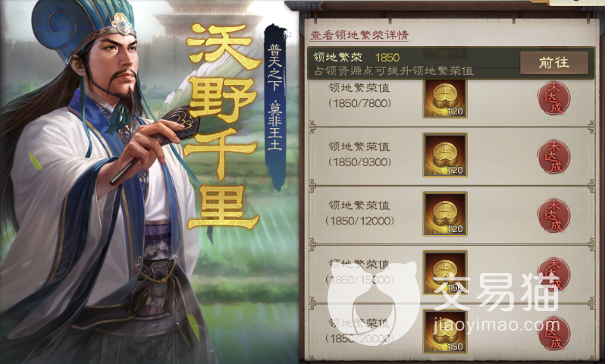This screenshot has width=605, height=364.
Task: Open 查看领地繁荣详情 link
Action: (x=359, y=35)
